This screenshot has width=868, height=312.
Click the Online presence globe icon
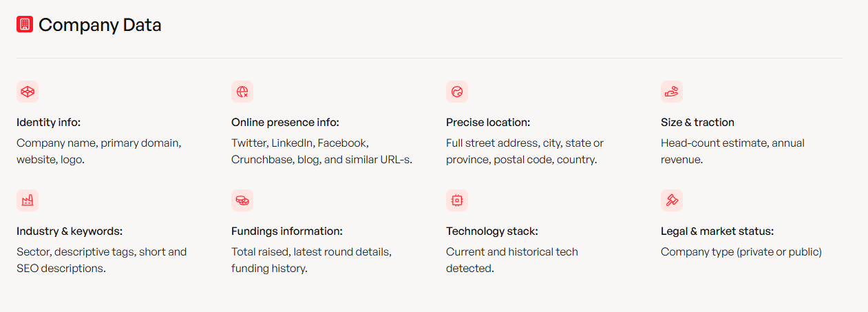coord(242,92)
